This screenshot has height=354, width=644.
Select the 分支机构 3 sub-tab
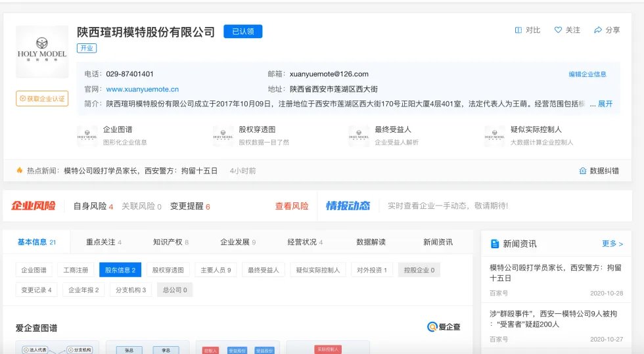131,290
